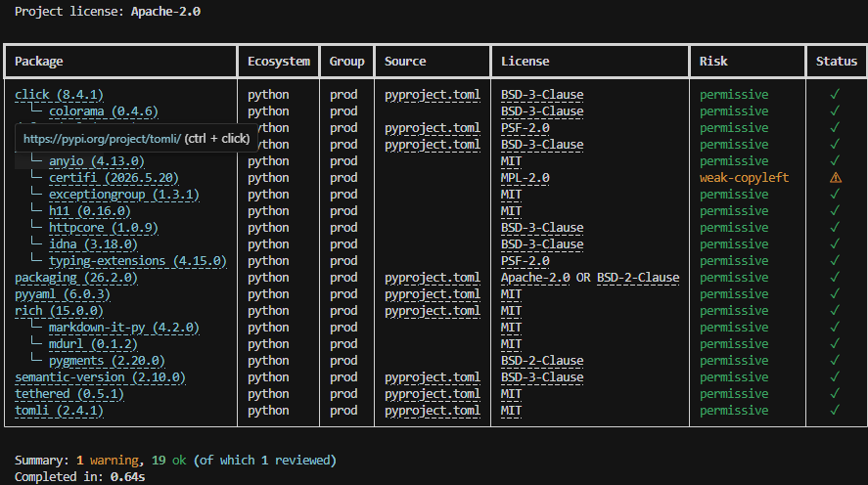The height and width of the screenshot is (485, 868).
Task: Click the Ecosystem column header
Action: pyautogui.click(x=279, y=62)
